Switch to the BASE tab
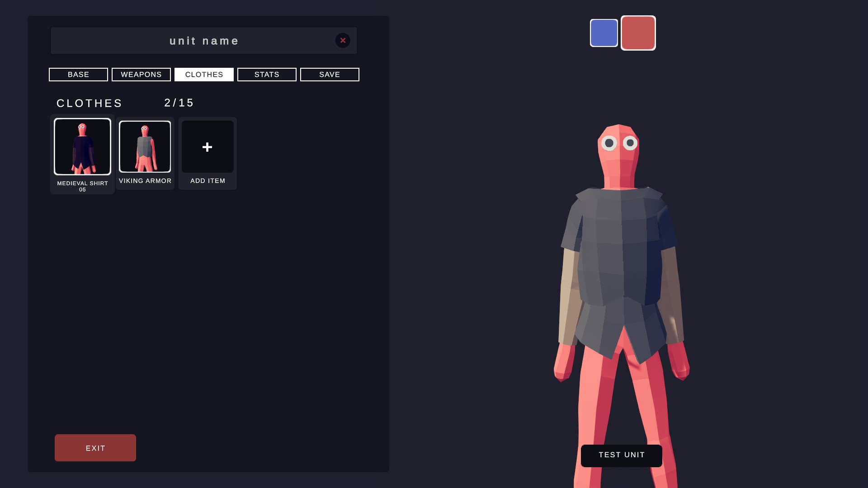 78,75
